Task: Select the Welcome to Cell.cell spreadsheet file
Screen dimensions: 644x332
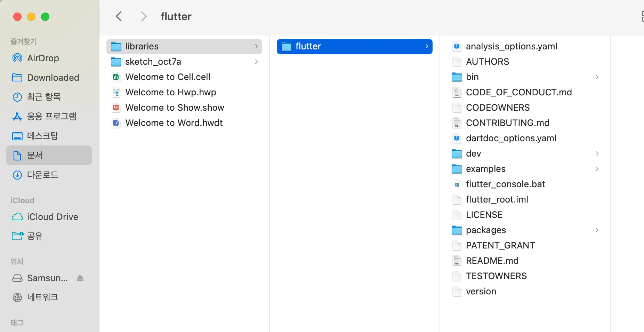Action: (x=168, y=77)
